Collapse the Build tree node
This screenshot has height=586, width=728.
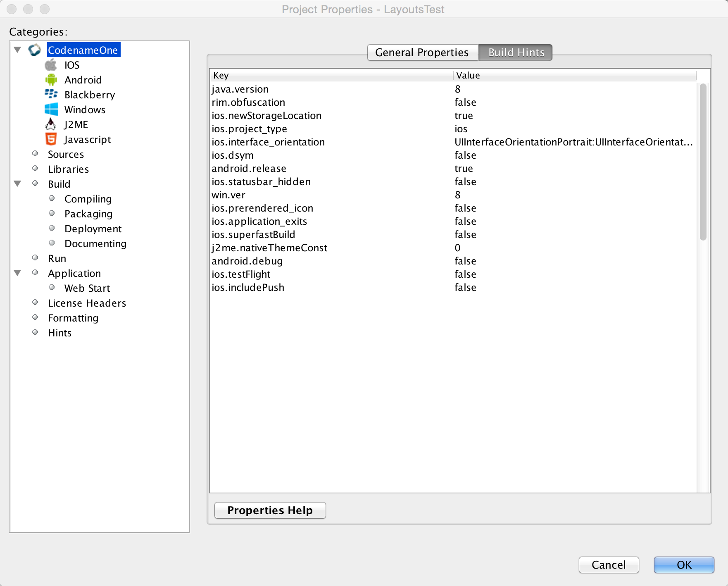click(17, 183)
